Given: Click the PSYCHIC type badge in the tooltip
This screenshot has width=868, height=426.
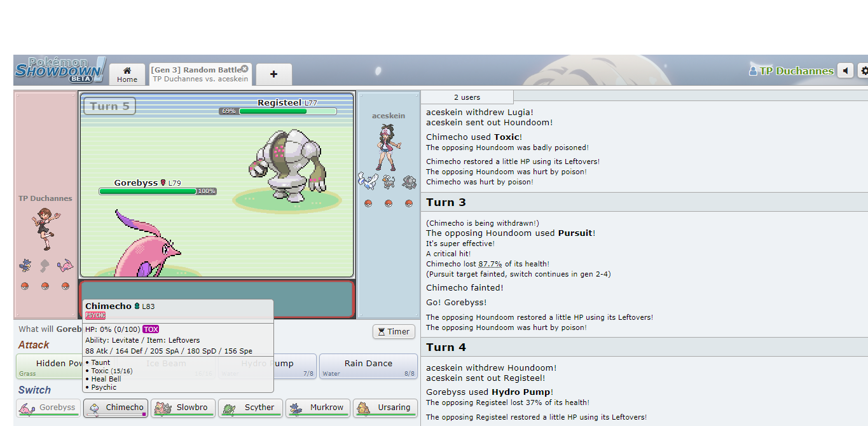Looking at the screenshot, I should tap(95, 315).
